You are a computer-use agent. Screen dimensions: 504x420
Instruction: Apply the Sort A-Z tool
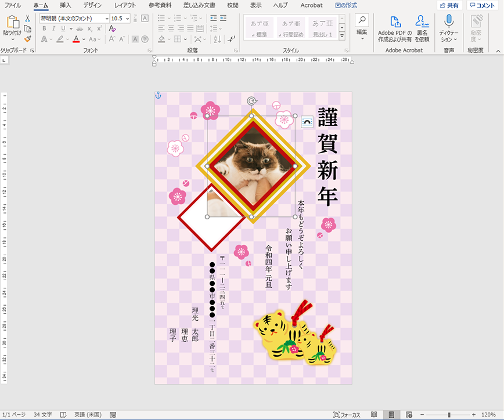(x=217, y=40)
